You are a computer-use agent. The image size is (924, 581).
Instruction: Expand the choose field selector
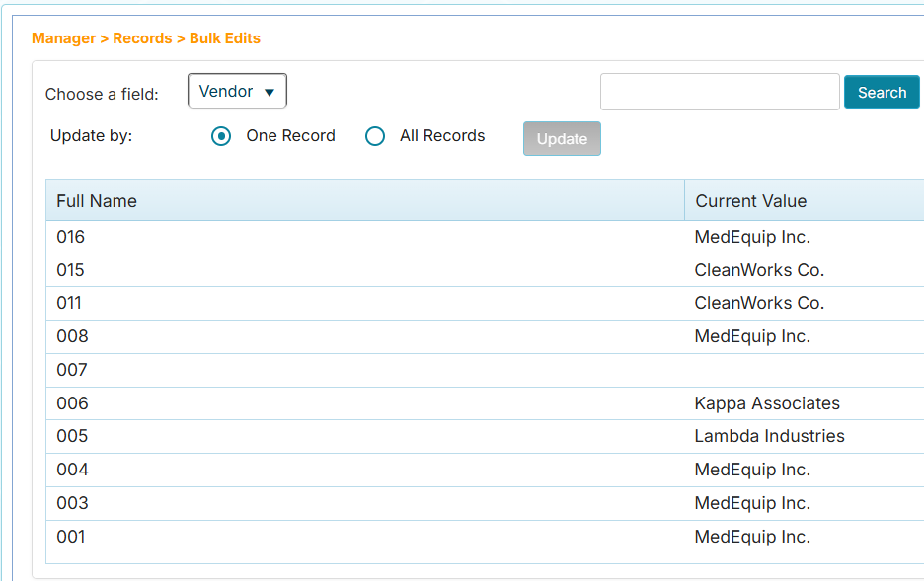click(x=237, y=91)
